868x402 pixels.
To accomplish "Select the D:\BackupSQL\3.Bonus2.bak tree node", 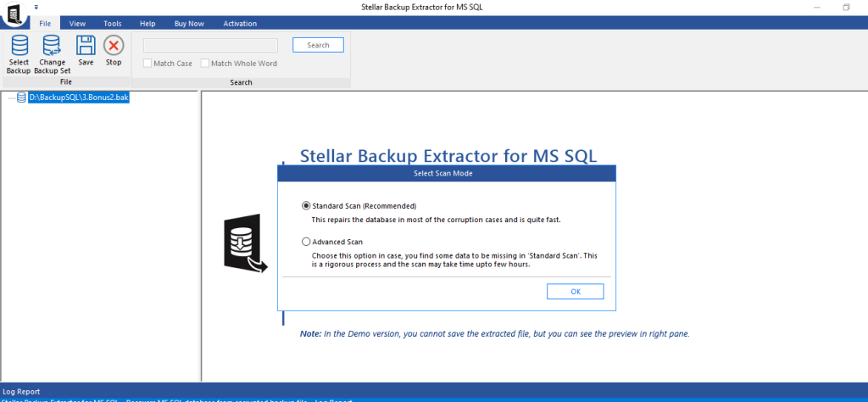I will tap(79, 98).
